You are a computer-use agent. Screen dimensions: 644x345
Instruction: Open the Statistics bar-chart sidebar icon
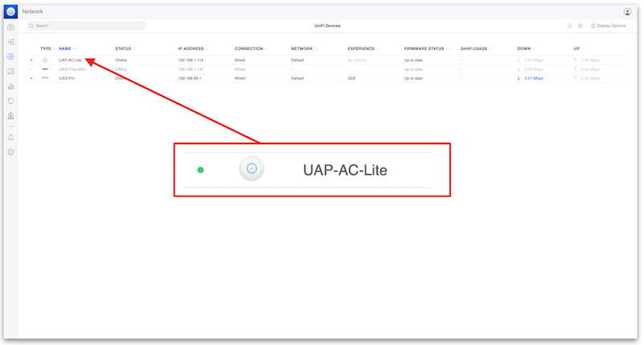click(10, 86)
